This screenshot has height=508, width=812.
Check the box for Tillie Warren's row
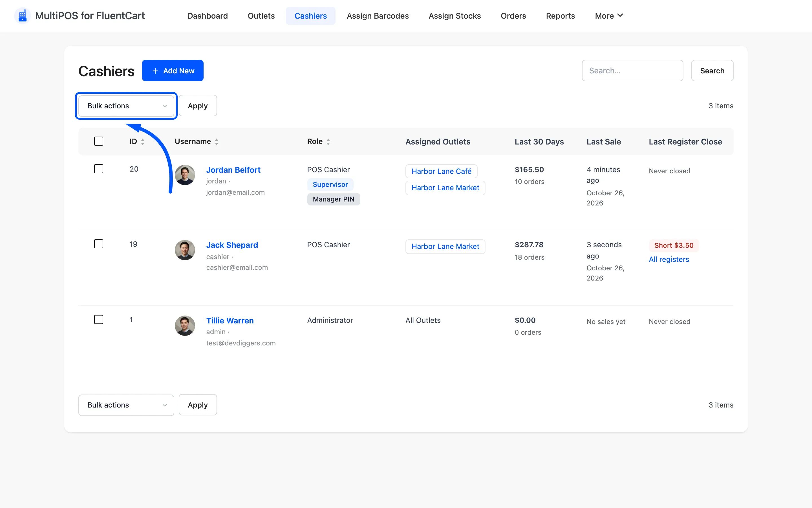pos(99,319)
